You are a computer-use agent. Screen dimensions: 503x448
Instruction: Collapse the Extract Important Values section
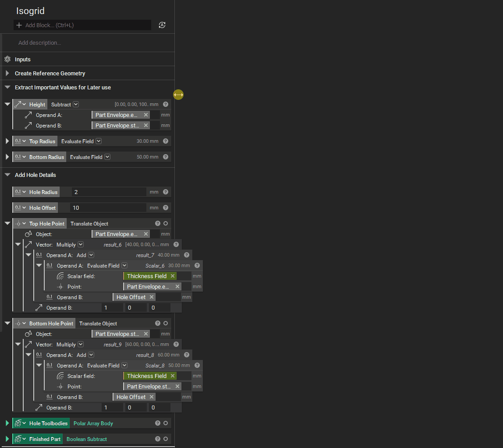click(7, 87)
